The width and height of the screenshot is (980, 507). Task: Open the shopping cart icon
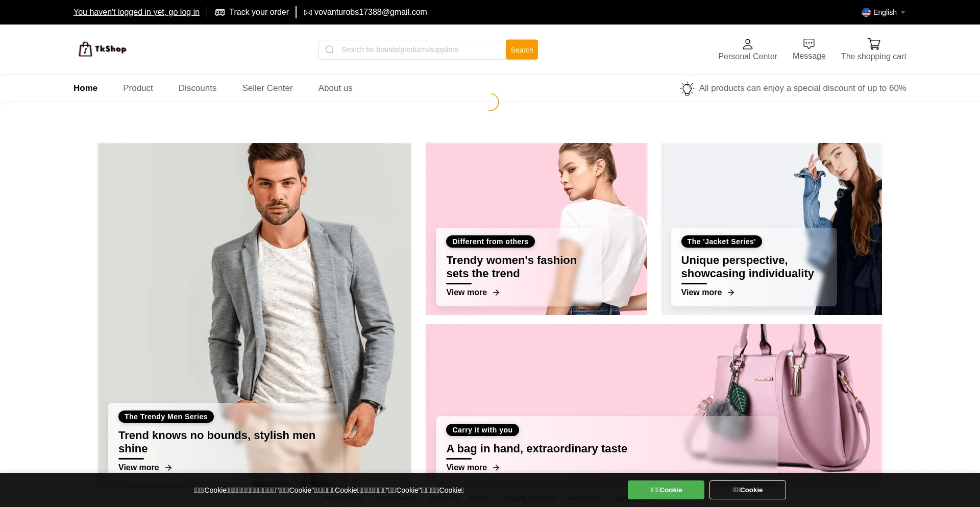tap(873, 44)
